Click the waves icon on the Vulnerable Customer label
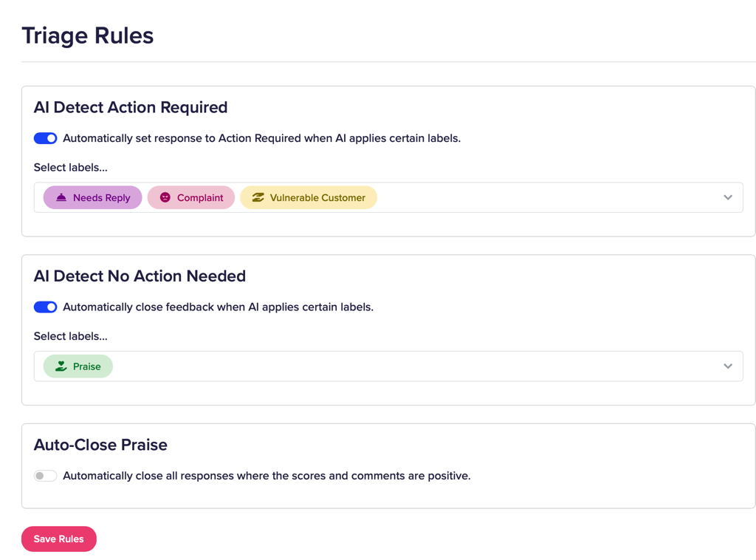This screenshot has height=560, width=756. pos(258,197)
